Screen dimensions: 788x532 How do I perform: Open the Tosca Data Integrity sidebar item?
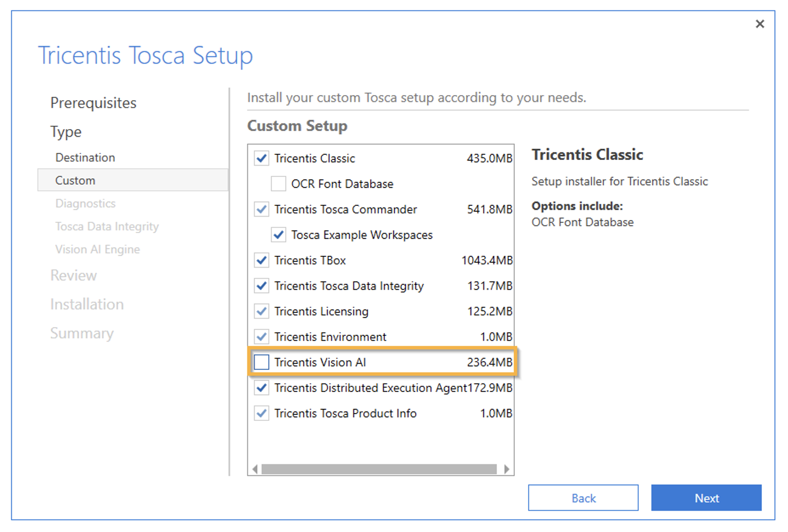(x=107, y=226)
